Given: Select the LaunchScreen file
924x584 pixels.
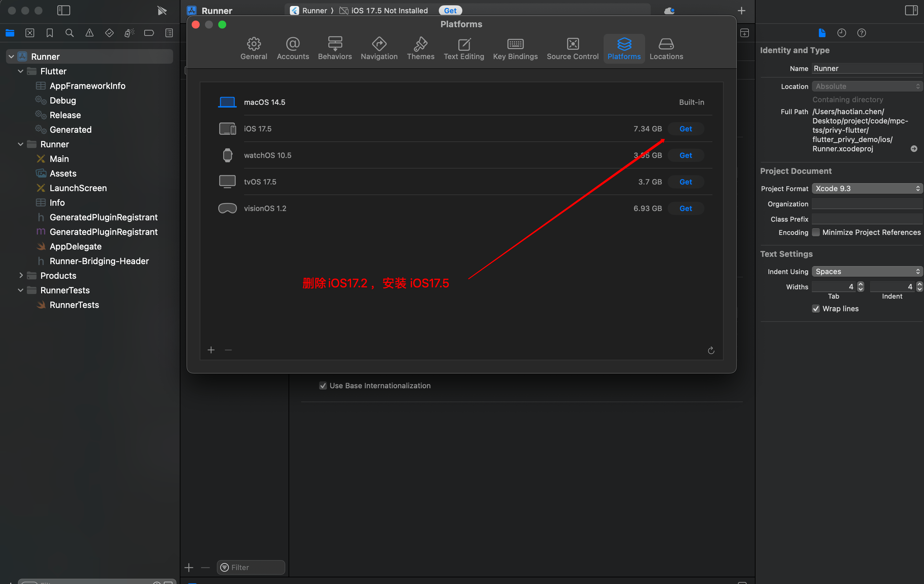Looking at the screenshot, I should click(78, 188).
